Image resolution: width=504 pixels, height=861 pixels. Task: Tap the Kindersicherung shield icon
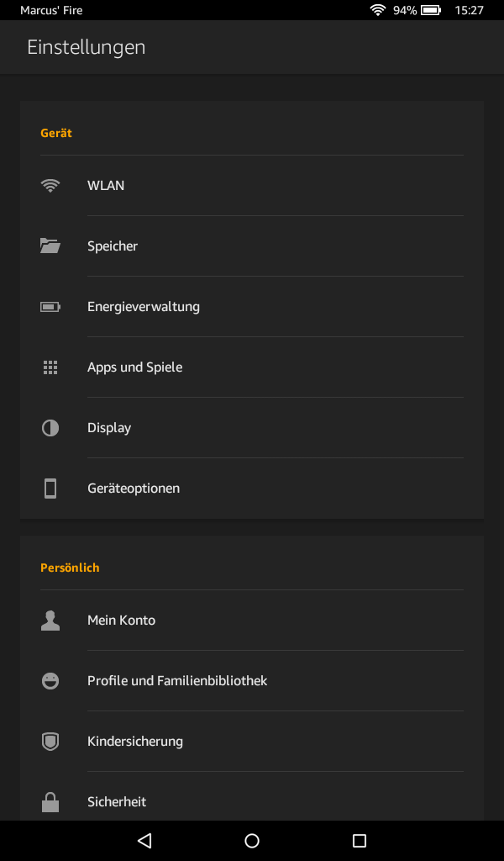(x=50, y=742)
